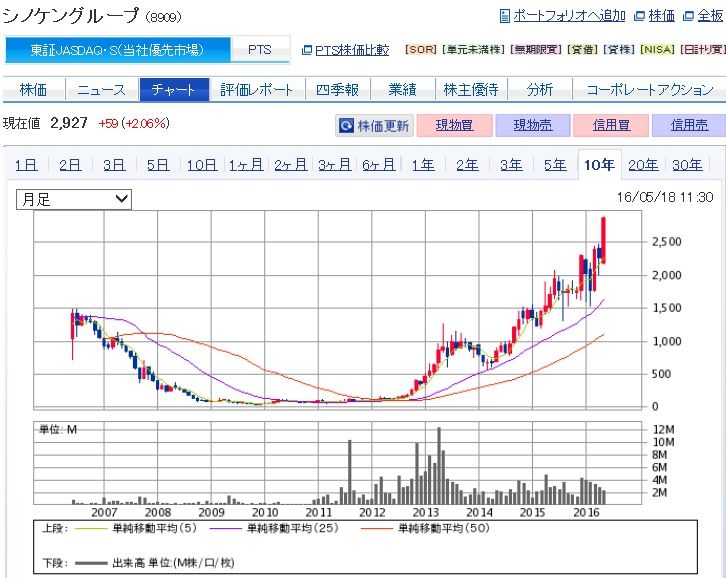The width and height of the screenshot is (726, 578).
Task: Open the PTS株価比較 link
Action: [352, 50]
